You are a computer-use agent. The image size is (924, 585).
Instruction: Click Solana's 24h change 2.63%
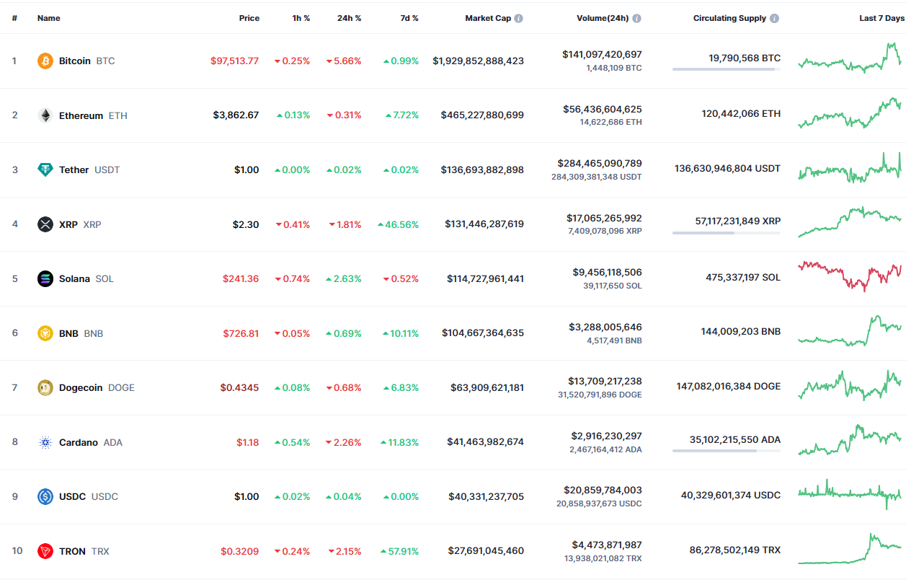click(344, 279)
